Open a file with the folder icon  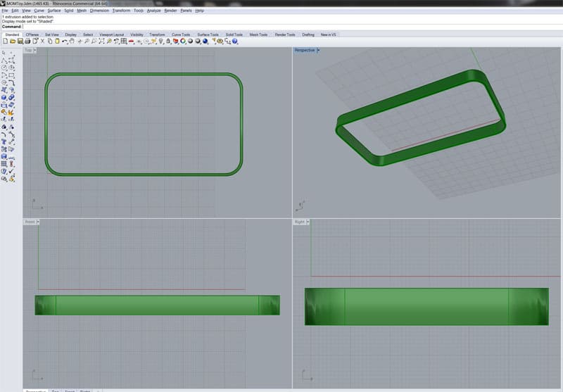point(13,42)
